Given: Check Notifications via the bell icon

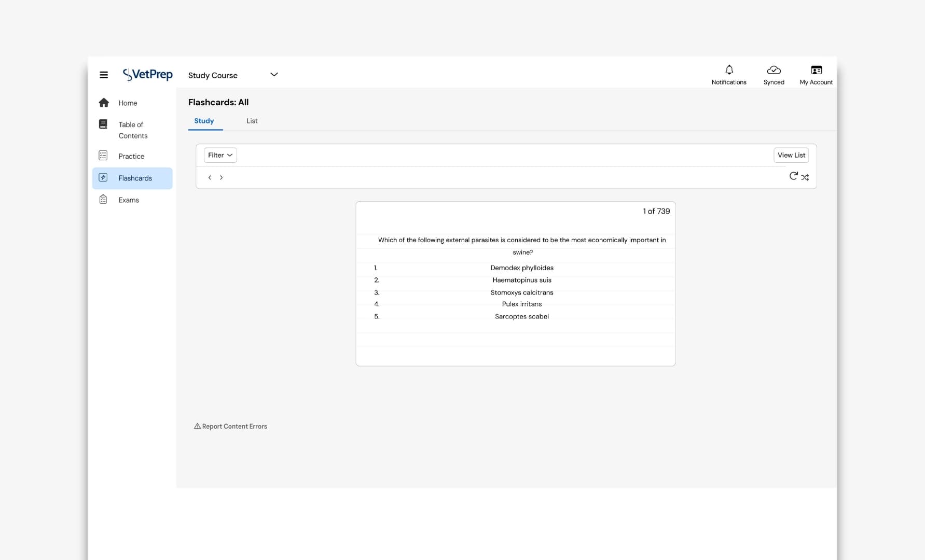Looking at the screenshot, I should [729, 70].
